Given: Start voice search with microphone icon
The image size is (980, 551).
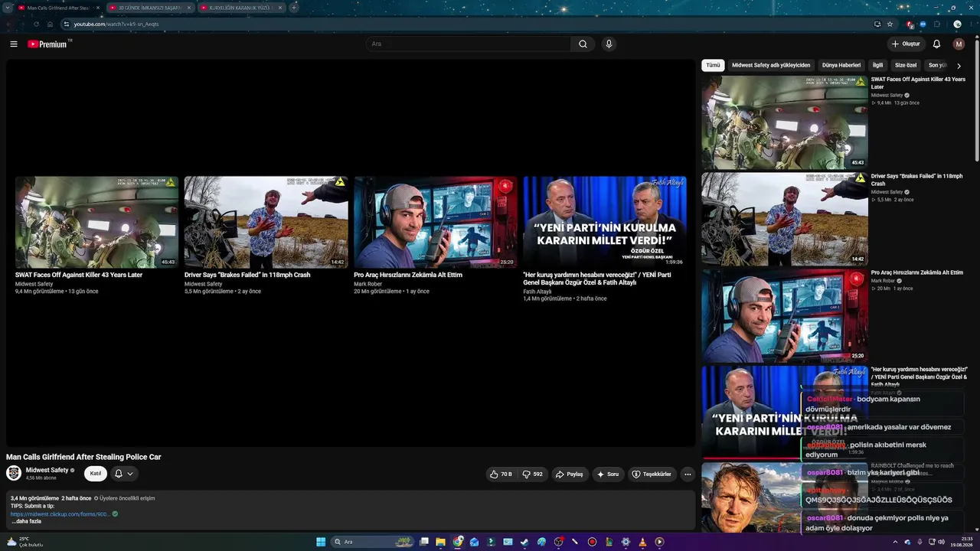Looking at the screenshot, I should click(609, 44).
